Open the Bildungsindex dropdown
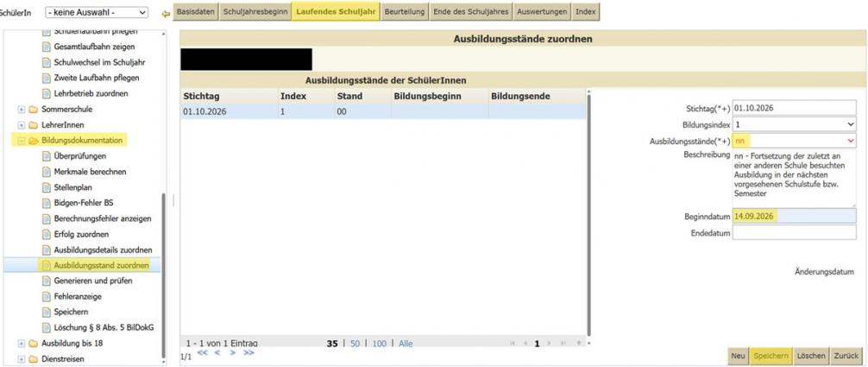 point(795,124)
